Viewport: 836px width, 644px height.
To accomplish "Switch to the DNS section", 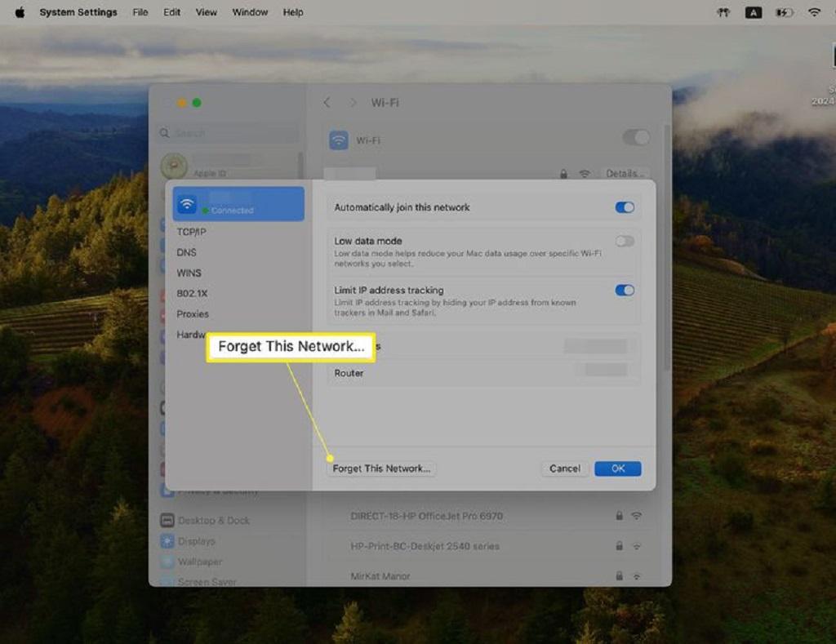I will click(x=187, y=252).
